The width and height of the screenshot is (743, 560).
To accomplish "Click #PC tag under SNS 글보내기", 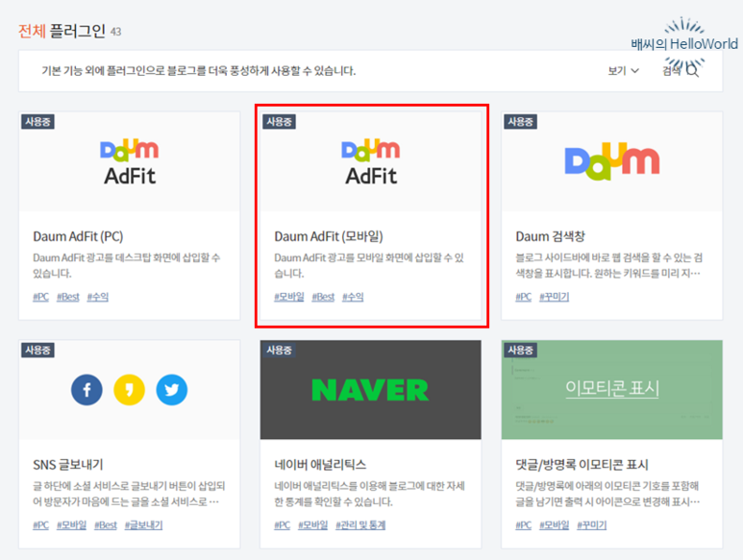I will coord(40,525).
